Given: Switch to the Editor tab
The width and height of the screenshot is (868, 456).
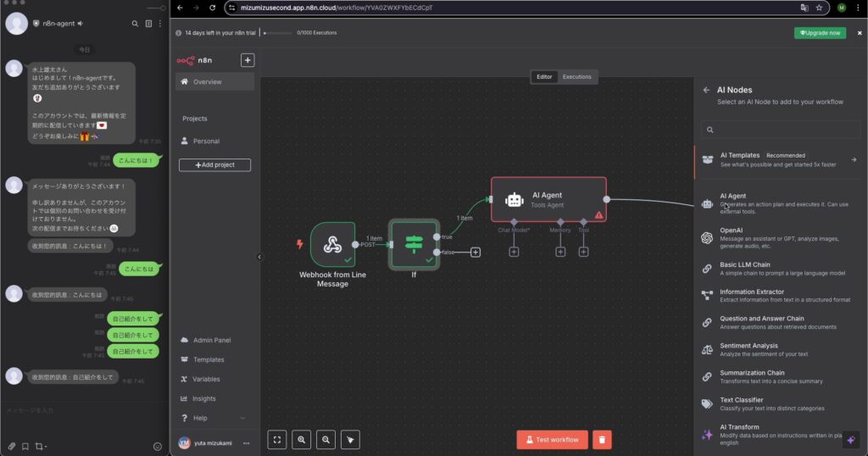Looking at the screenshot, I should coord(544,77).
